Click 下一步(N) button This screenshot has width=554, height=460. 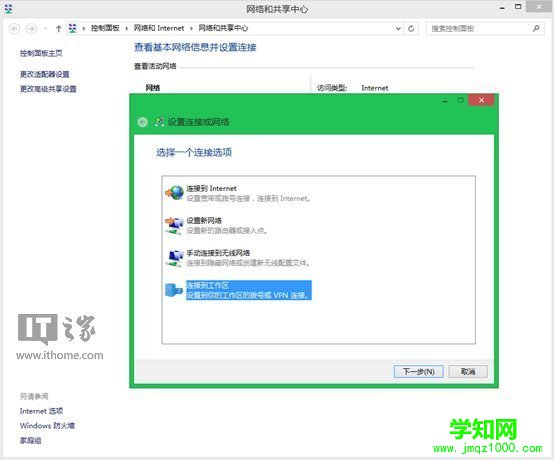click(419, 372)
